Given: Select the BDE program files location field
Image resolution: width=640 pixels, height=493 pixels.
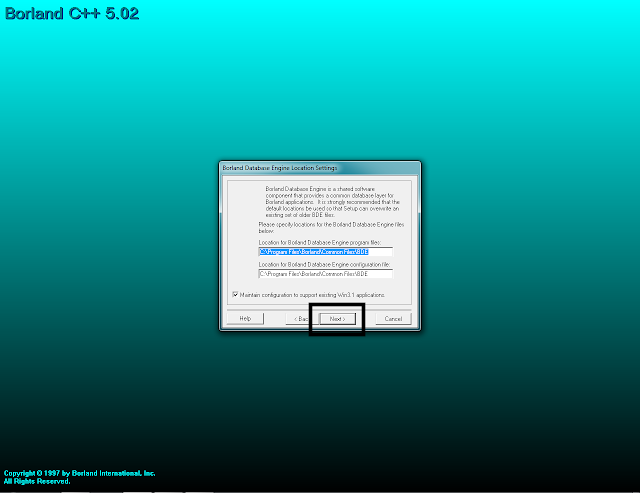Looking at the screenshot, I should [326, 252].
